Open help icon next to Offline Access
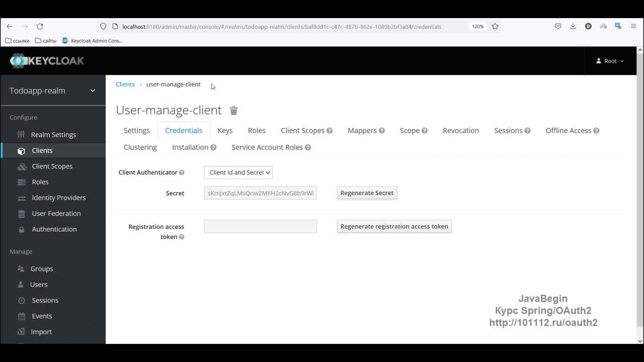 (x=596, y=131)
